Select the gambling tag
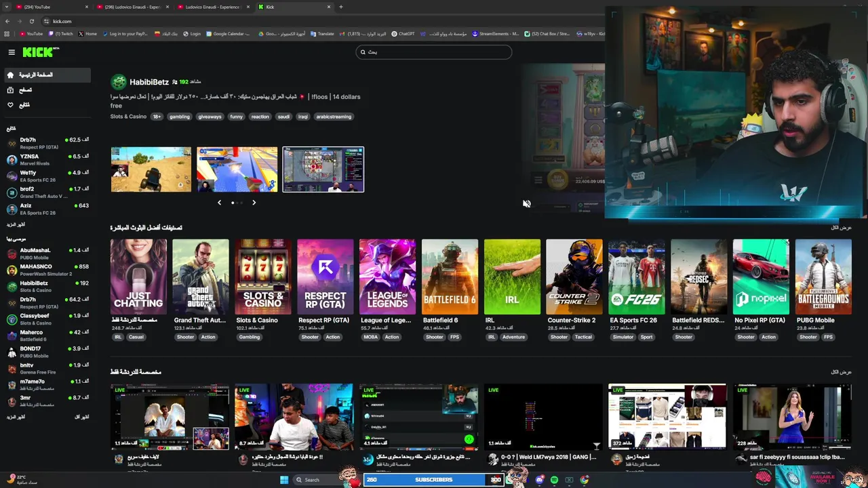This screenshot has height=488, width=868. (x=180, y=117)
